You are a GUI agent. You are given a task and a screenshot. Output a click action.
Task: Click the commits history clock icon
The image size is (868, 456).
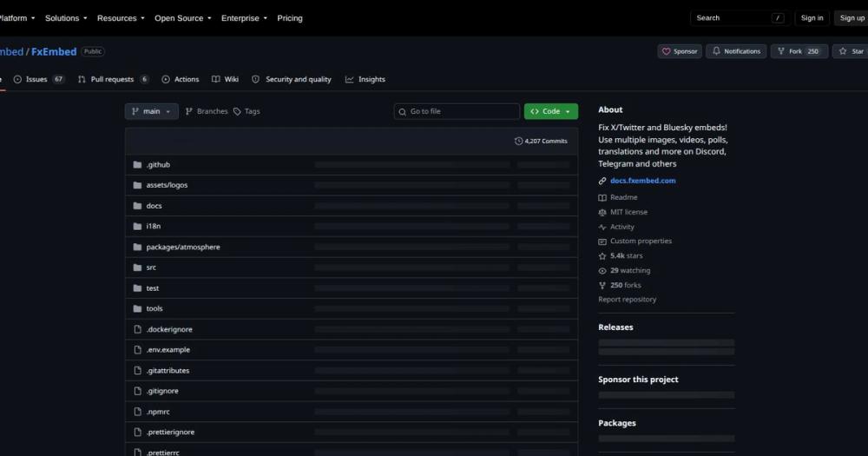(518, 142)
